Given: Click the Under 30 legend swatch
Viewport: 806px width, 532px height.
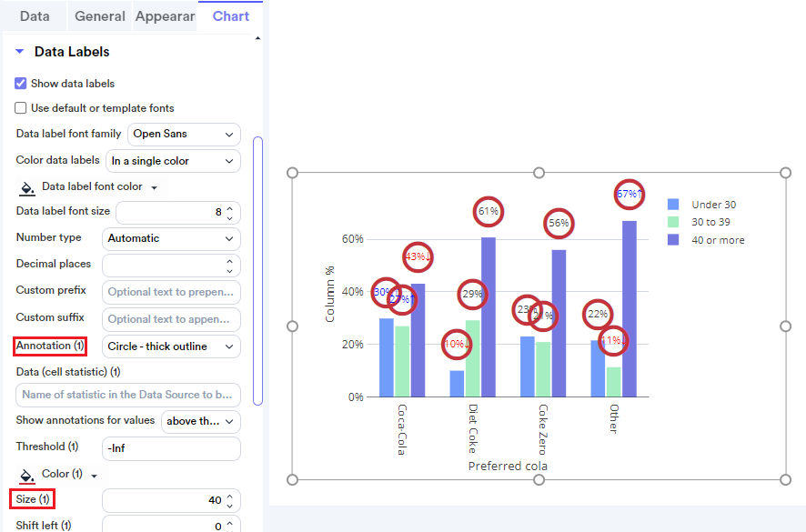Looking at the screenshot, I should pyautogui.click(x=673, y=204).
